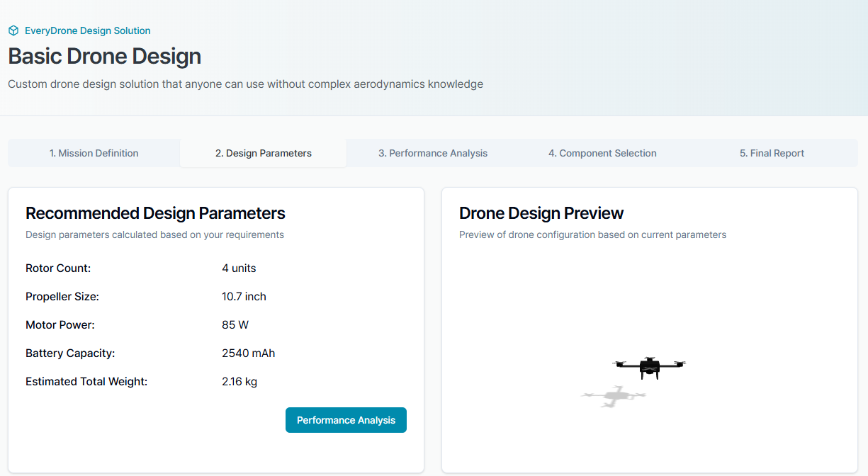Click the Drone Design Preview title
Viewport: 868px width, 476px height.
[x=541, y=213]
